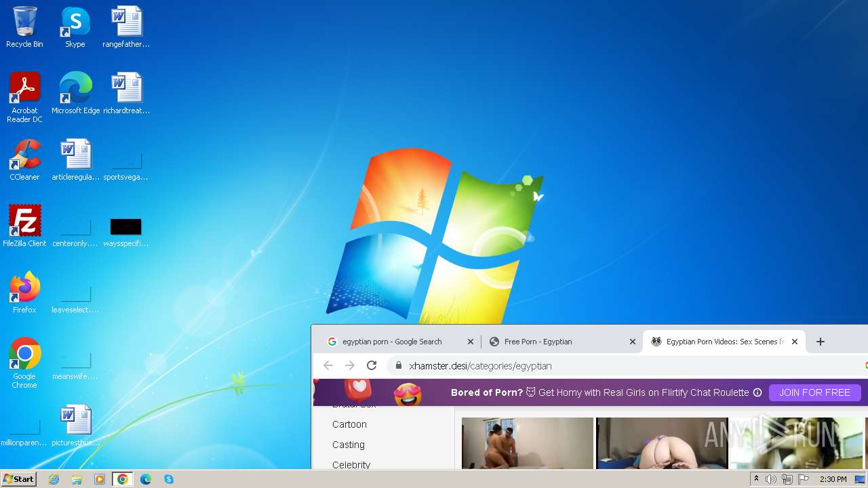
Task: Open Skype from the taskbar
Action: [x=169, y=479]
